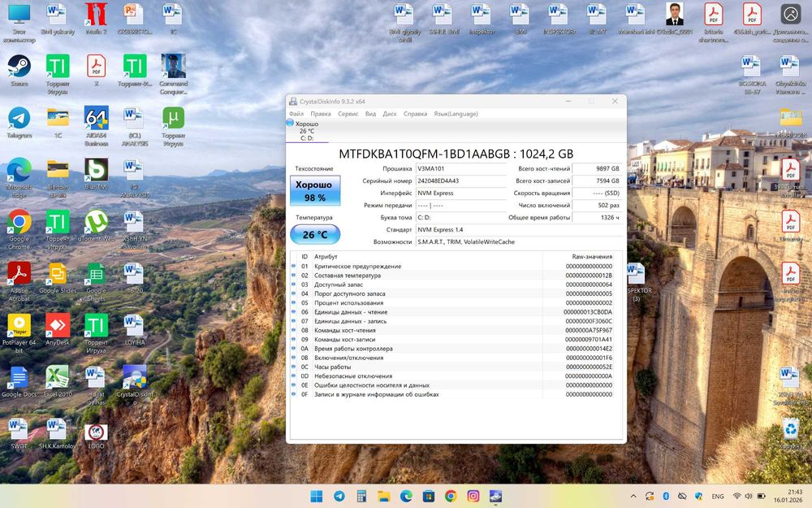Open the Сервис menu
Image resolution: width=812 pixels, height=508 pixels.
(348, 114)
